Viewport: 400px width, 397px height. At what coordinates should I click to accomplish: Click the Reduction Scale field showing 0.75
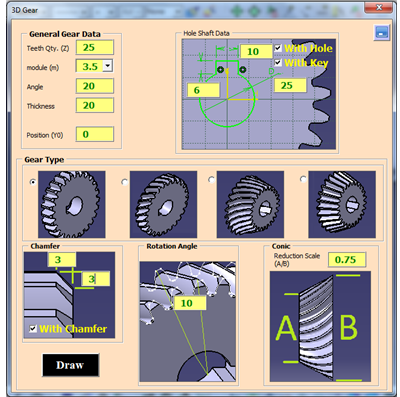coord(347,260)
